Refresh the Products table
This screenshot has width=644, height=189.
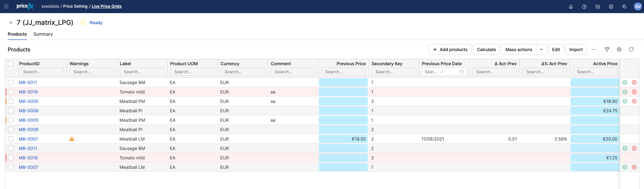[x=631, y=49]
